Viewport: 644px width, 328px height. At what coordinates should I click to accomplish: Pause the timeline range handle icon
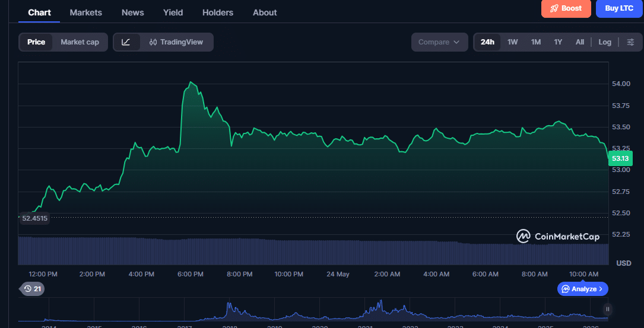point(607,309)
